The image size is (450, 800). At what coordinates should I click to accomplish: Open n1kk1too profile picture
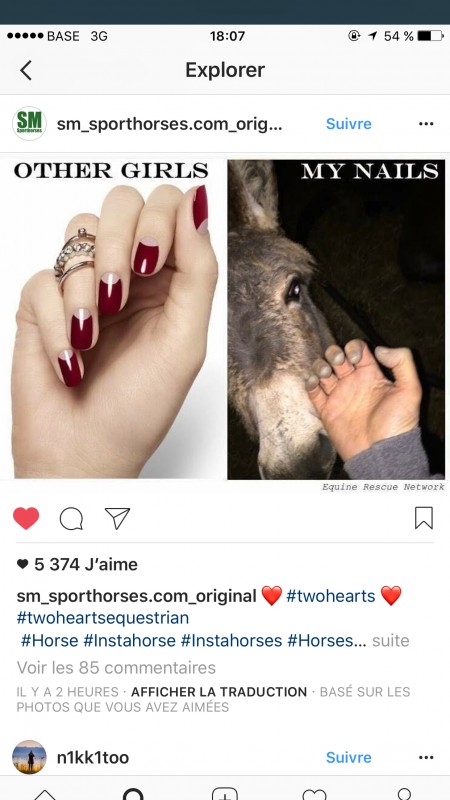coord(29,757)
